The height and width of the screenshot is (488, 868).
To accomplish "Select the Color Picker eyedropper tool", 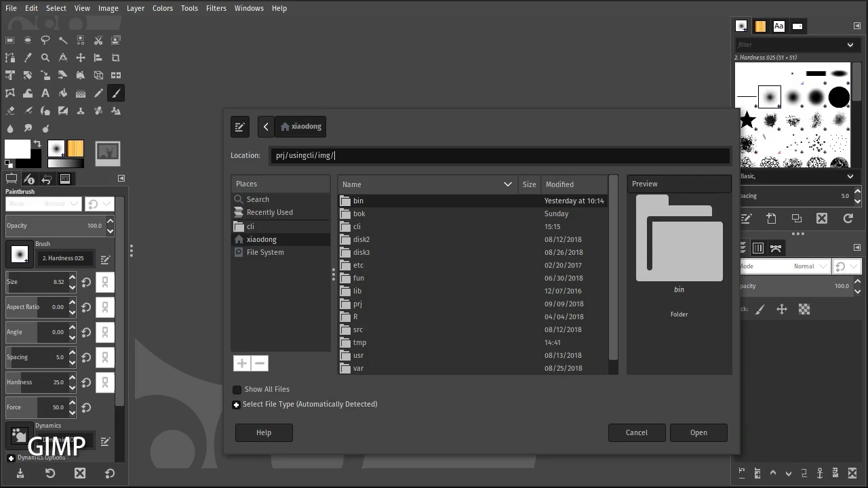I will 28,58.
